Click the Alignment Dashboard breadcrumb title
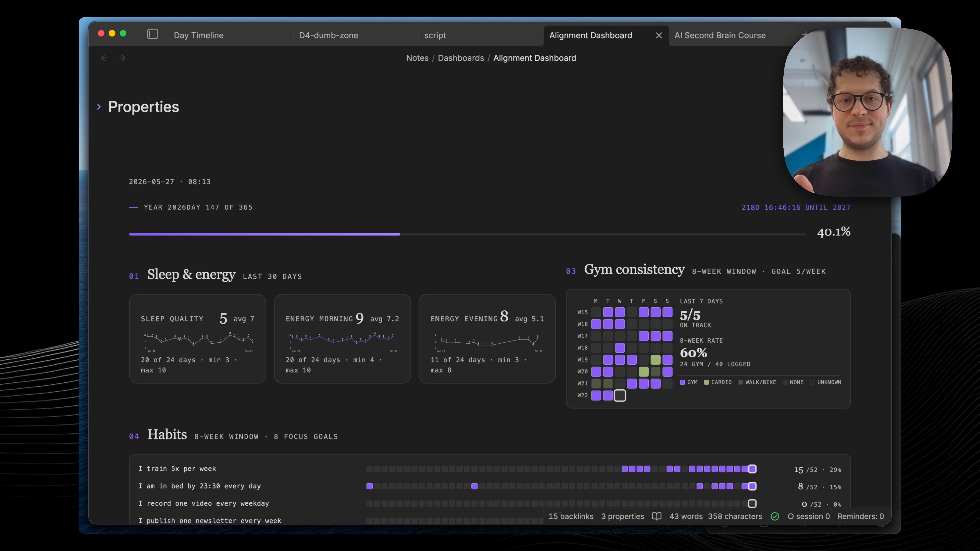This screenshot has height=551, width=980. coord(535,58)
